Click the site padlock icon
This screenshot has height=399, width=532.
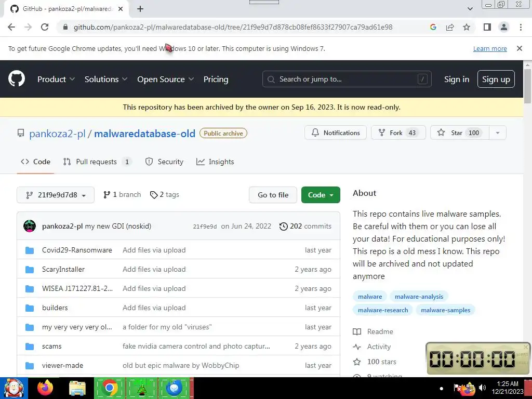[x=65, y=27]
